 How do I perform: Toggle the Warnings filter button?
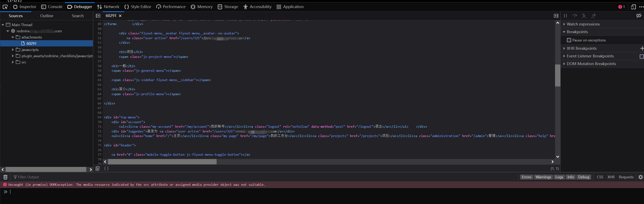pyautogui.click(x=543, y=177)
